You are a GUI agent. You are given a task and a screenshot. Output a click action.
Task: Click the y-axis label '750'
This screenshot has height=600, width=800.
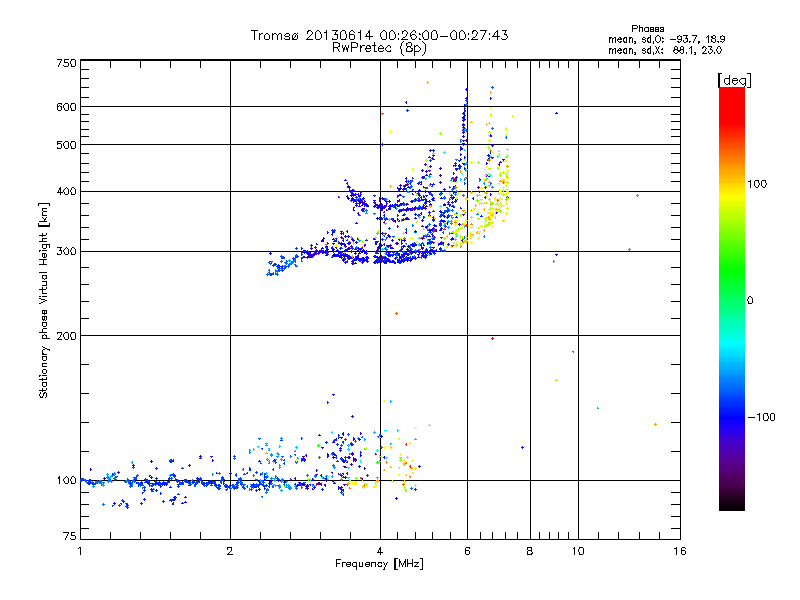66,63
